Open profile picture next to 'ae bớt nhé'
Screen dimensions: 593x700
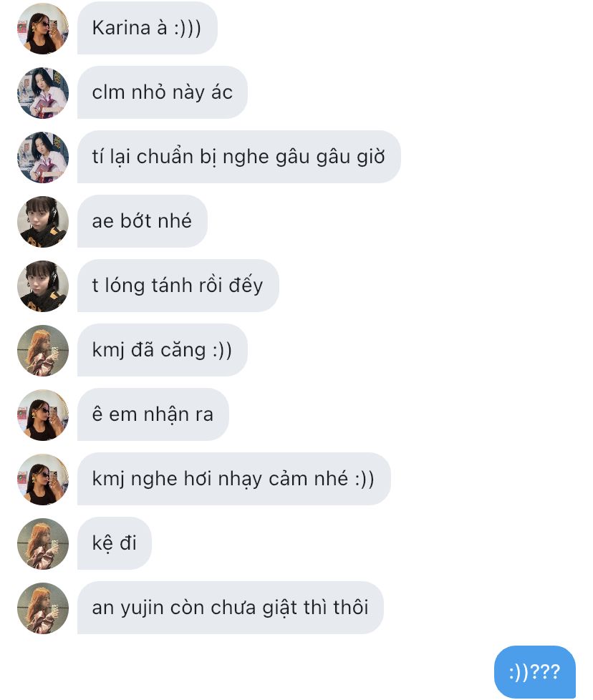(43, 222)
